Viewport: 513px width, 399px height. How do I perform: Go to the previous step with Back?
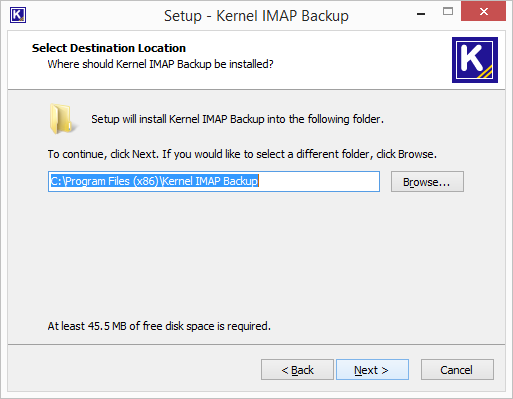pos(297,370)
